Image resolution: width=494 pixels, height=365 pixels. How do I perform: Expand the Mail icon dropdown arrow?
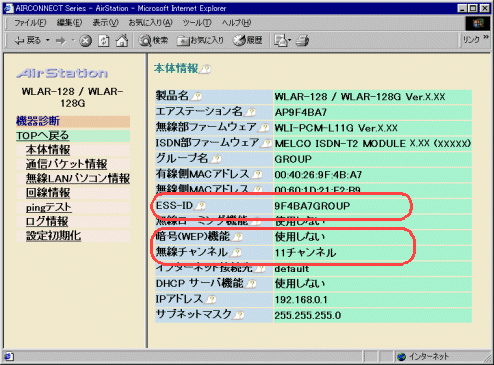289,41
